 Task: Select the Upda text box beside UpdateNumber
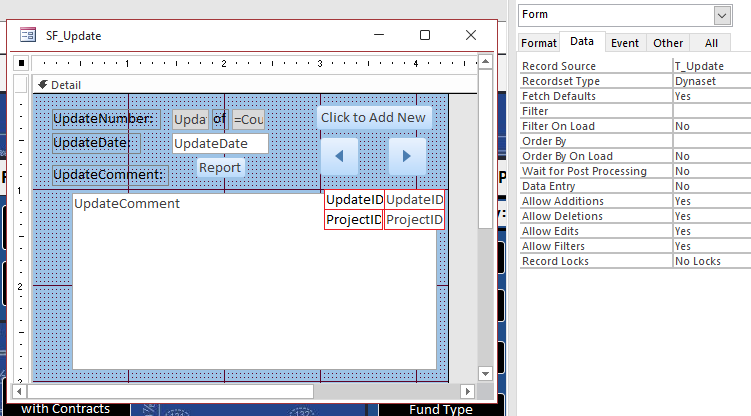click(x=190, y=119)
